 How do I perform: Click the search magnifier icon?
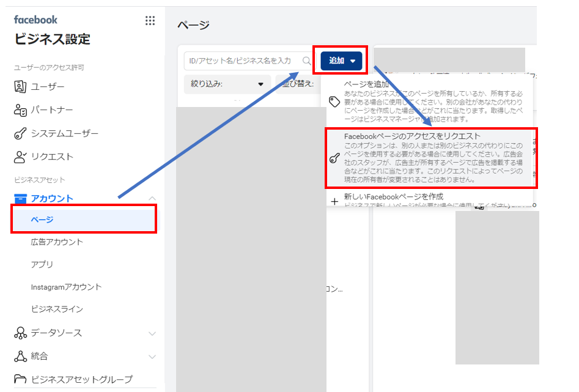pyautogui.click(x=307, y=61)
